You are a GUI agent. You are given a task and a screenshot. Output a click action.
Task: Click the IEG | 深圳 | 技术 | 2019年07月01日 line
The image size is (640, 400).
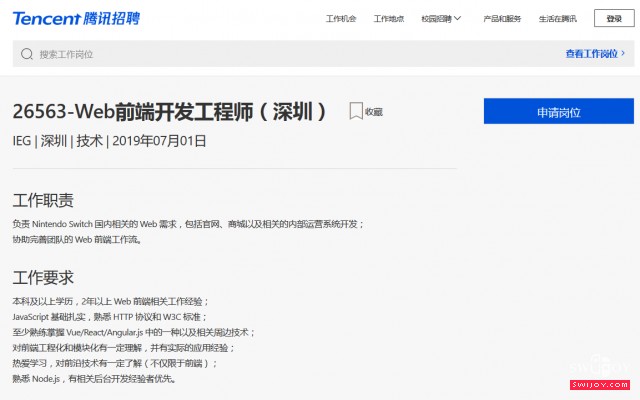109,141
